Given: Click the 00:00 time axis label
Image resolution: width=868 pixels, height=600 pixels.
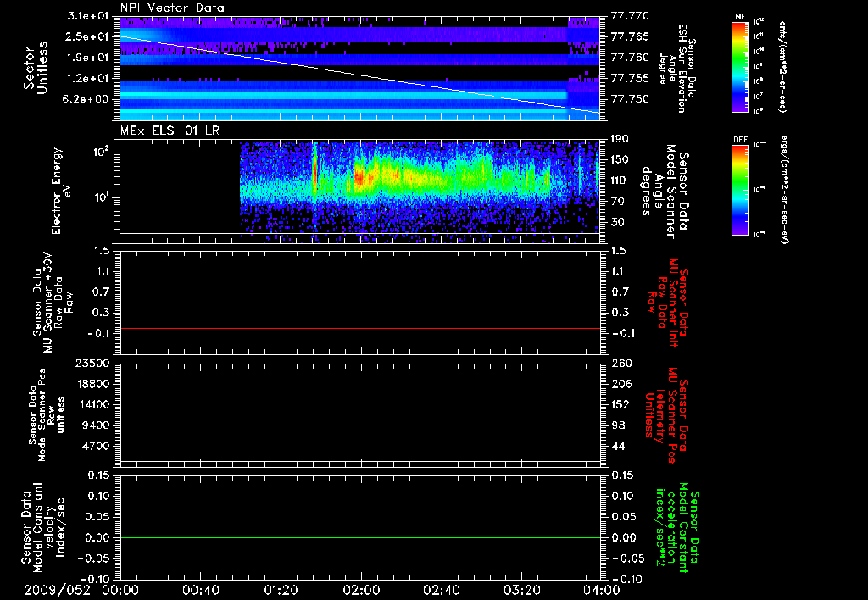Looking at the screenshot, I should click(x=120, y=590).
